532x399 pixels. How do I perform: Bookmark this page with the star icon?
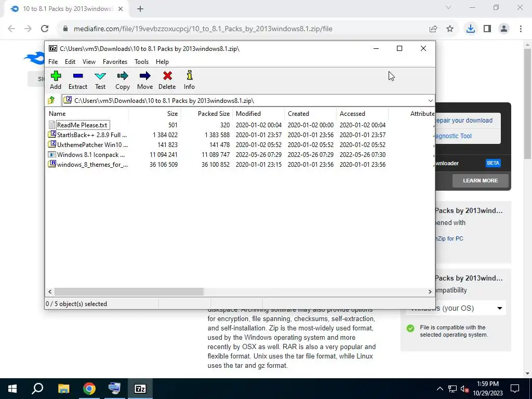pyautogui.click(x=450, y=29)
